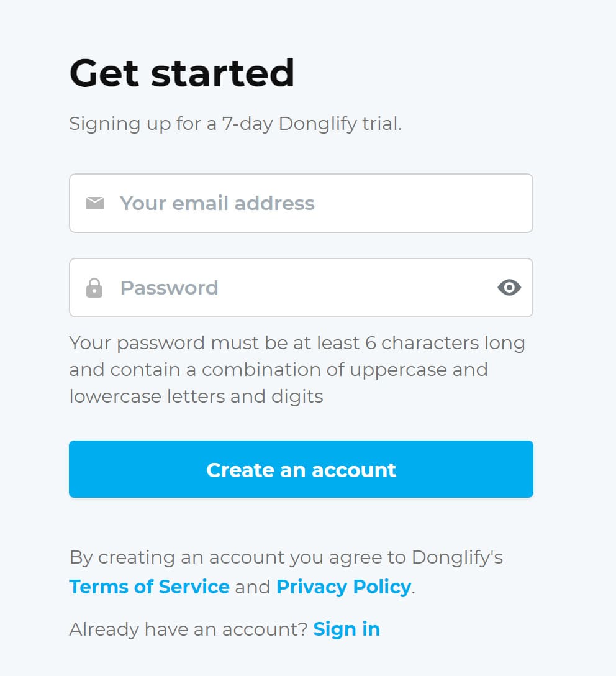Click the 'Your email address' placeholder text
This screenshot has width=616, height=676.
pos(217,203)
